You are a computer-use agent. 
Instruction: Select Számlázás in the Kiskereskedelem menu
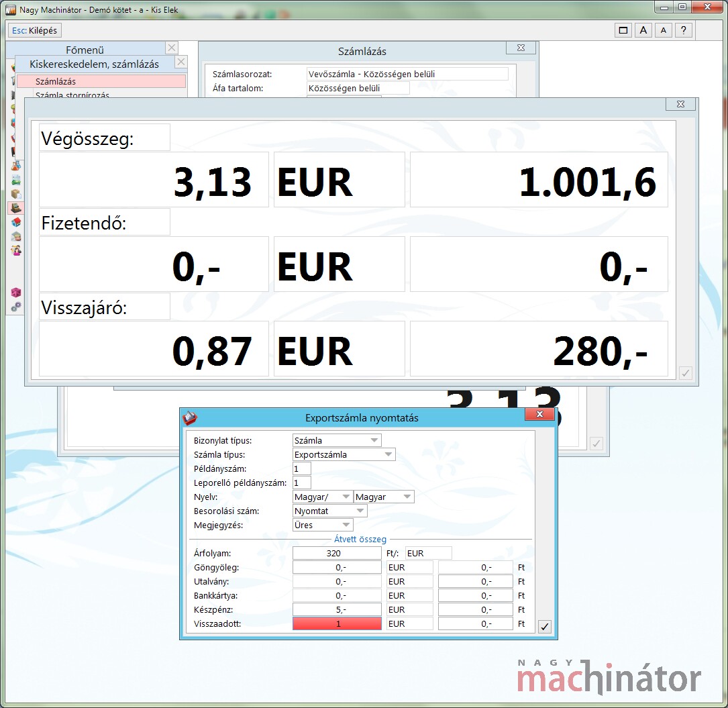(101, 81)
